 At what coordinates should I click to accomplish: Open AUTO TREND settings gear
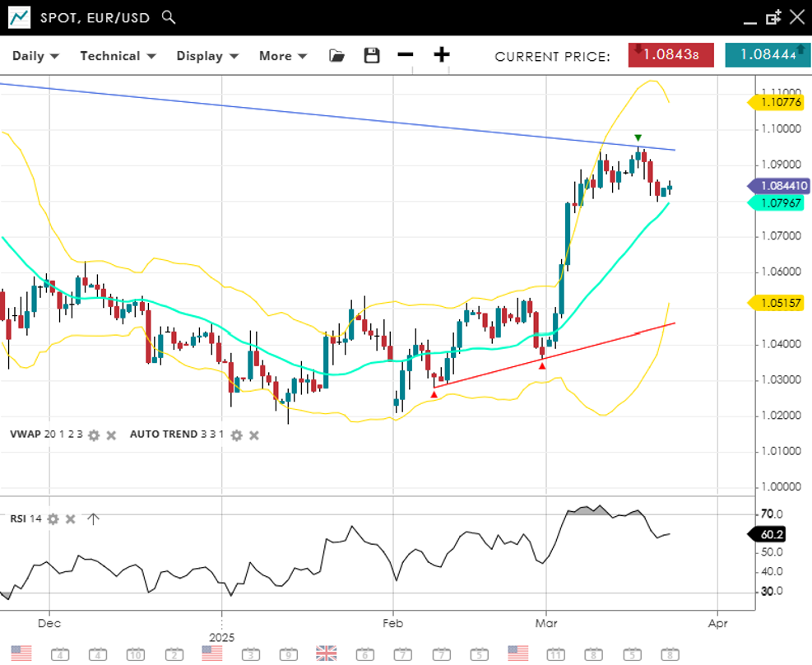236,435
